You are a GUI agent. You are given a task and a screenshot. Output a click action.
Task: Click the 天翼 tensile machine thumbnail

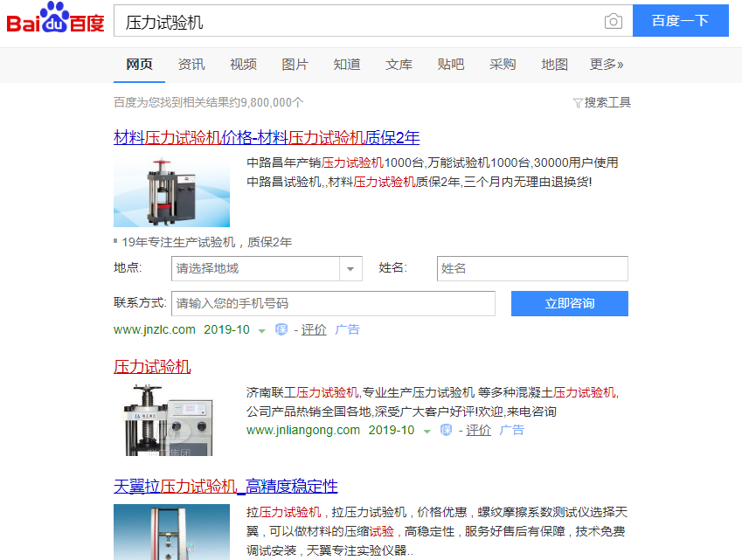[172, 532]
